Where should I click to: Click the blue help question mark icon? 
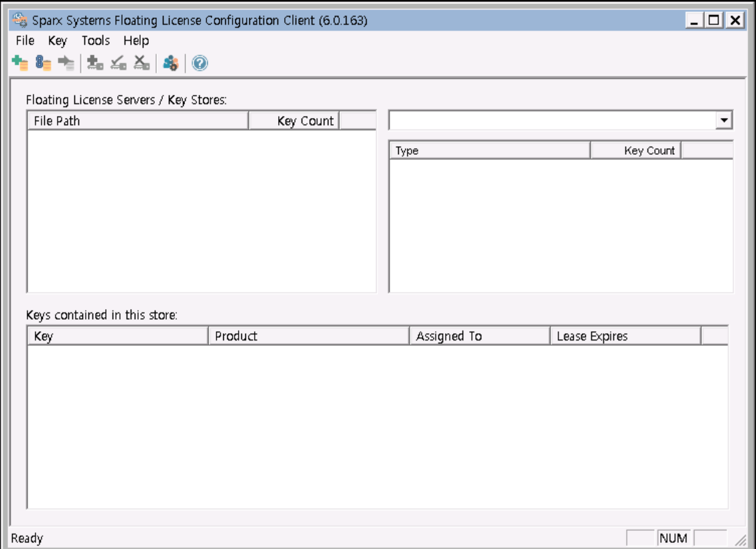[x=200, y=63]
